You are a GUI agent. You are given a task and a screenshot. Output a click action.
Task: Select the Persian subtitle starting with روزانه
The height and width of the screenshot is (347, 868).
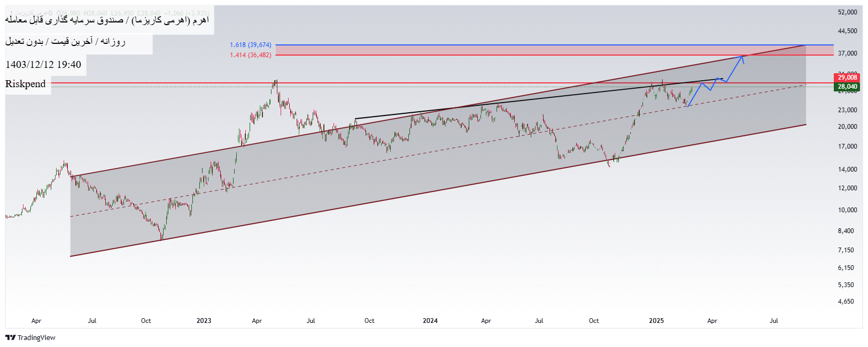click(65, 41)
